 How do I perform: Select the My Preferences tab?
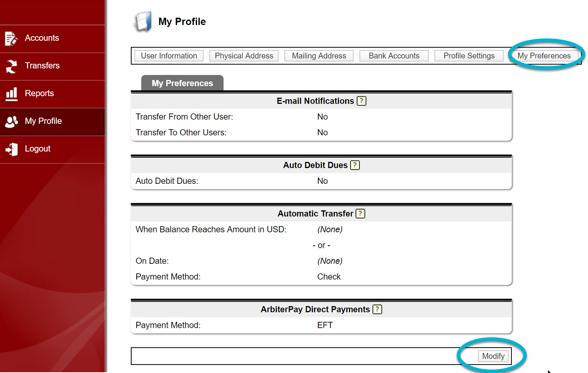click(x=545, y=56)
